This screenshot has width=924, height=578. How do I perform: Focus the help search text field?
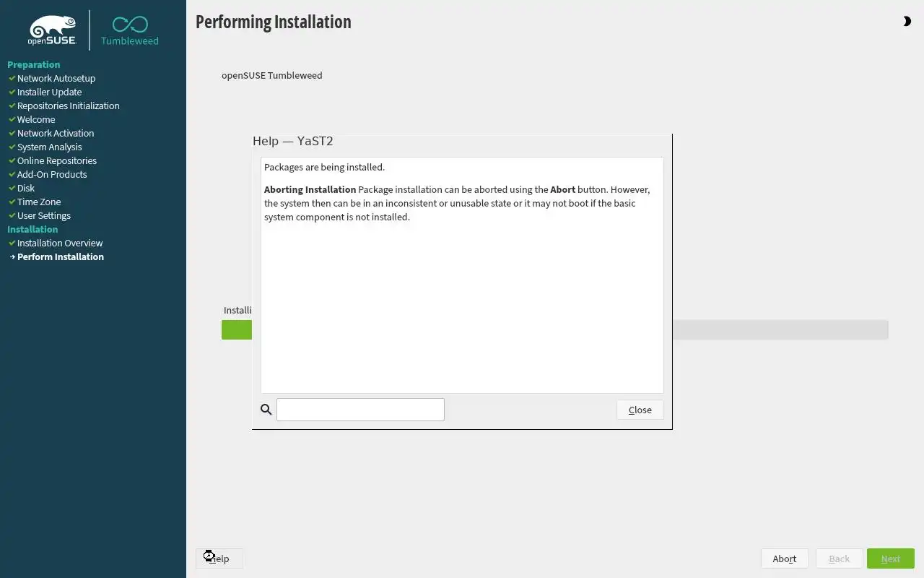point(360,410)
